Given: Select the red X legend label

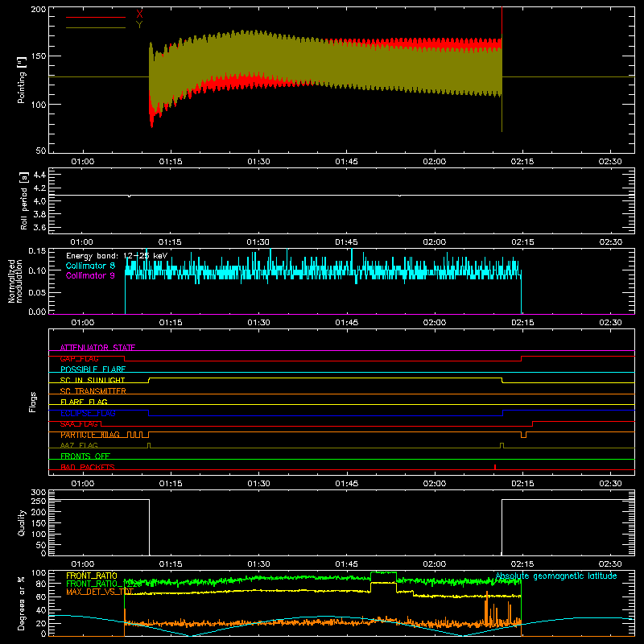Looking at the screenshot, I should tap(139, 14).
